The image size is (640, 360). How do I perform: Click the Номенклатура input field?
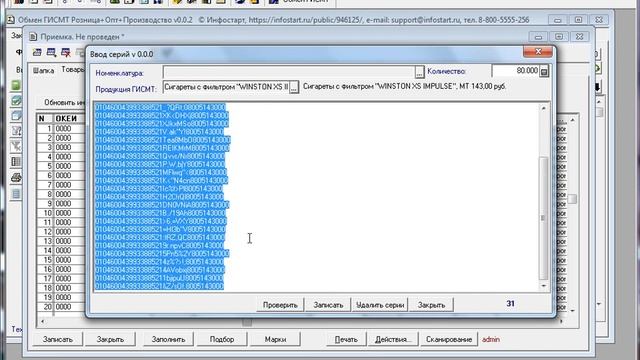(289, 72)
